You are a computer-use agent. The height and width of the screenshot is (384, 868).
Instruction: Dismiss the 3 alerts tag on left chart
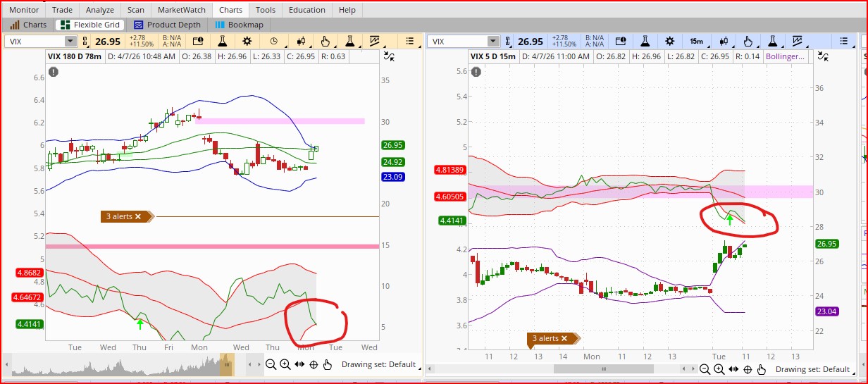pyautogui.click(x=138, y=216)
